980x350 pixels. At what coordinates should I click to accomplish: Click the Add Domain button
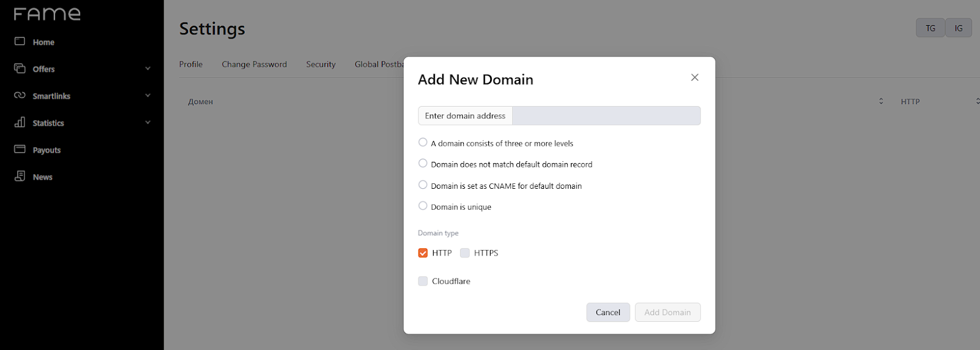(668, 312)
